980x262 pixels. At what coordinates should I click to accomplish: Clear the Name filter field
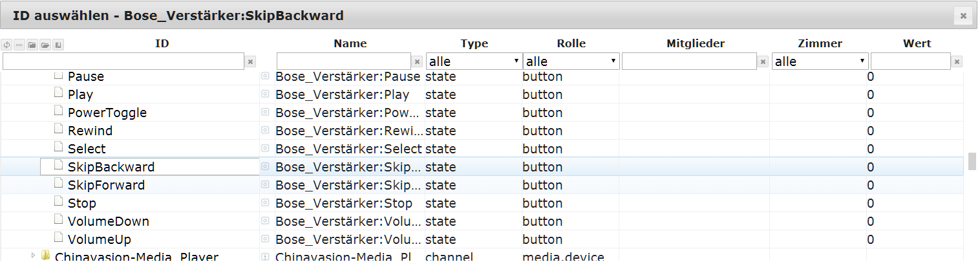[x=418, y=61]
